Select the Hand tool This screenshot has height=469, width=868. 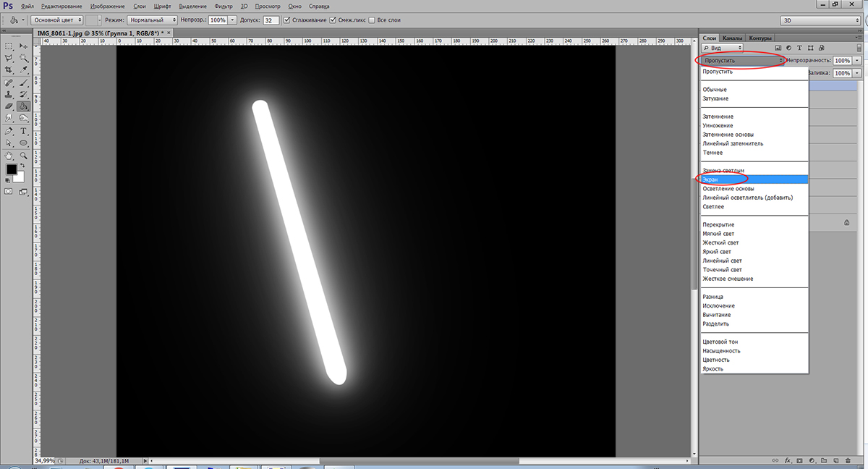9,155
